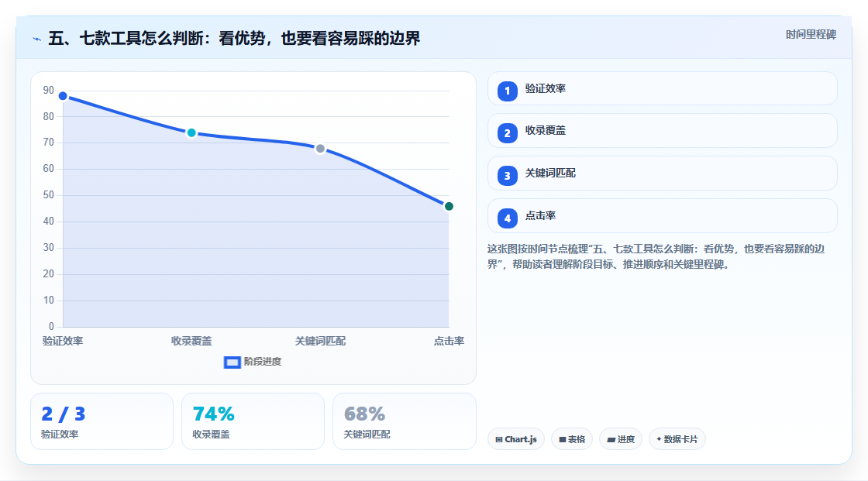Click the number 1 badge for 验证效率

(507, 91)
